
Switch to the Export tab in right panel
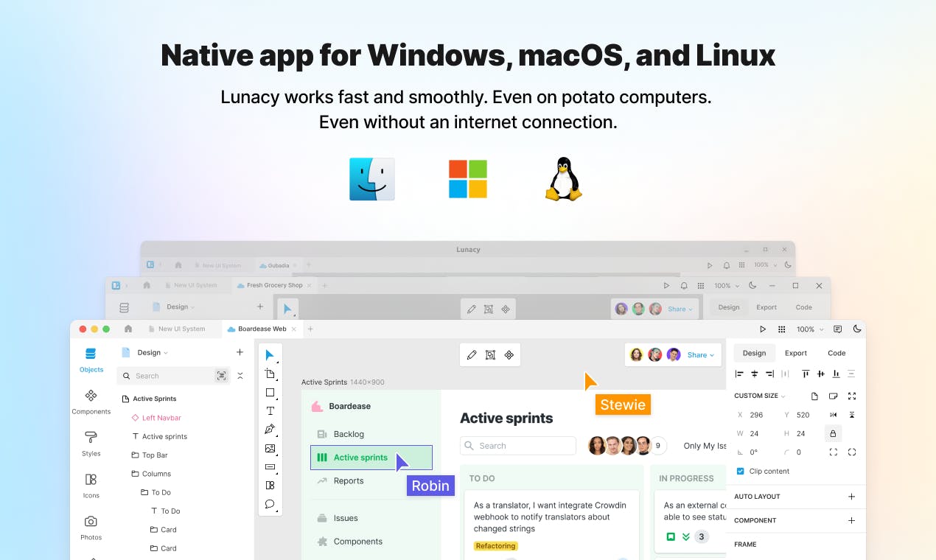coord(796,353)
